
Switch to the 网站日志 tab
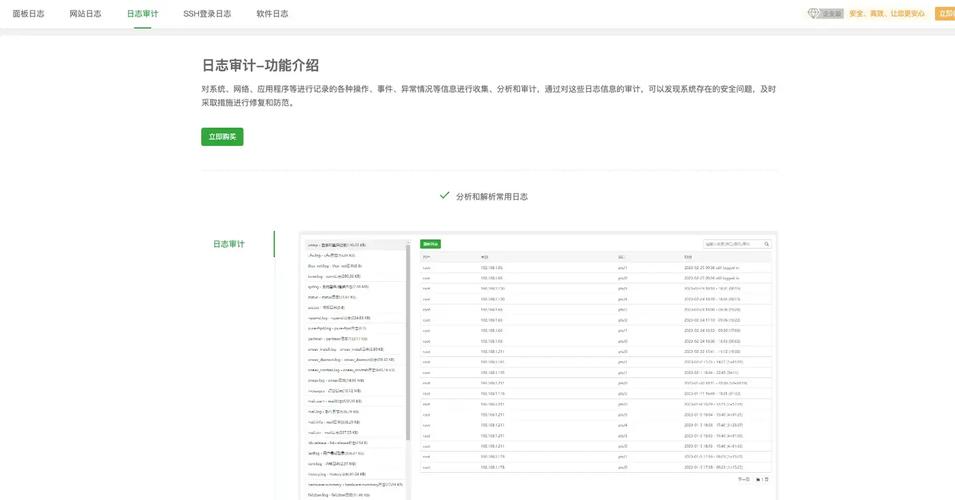pyautogui.click(x=85, y=13)
